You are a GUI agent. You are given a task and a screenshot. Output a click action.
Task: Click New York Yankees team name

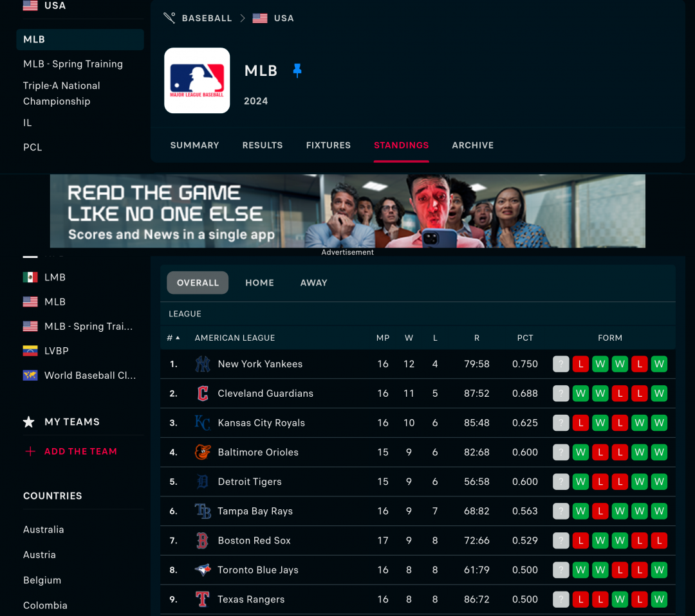pyautogui.click(x=260, y=364)
